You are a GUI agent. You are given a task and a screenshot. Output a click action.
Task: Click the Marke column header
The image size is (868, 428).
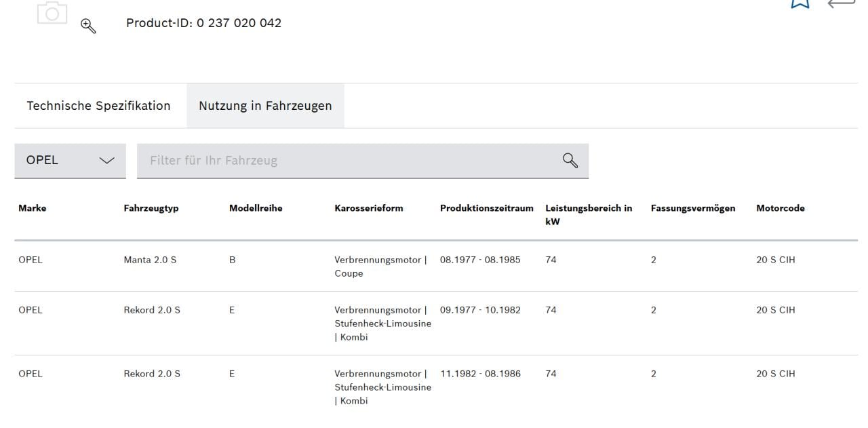click(32, 208)
